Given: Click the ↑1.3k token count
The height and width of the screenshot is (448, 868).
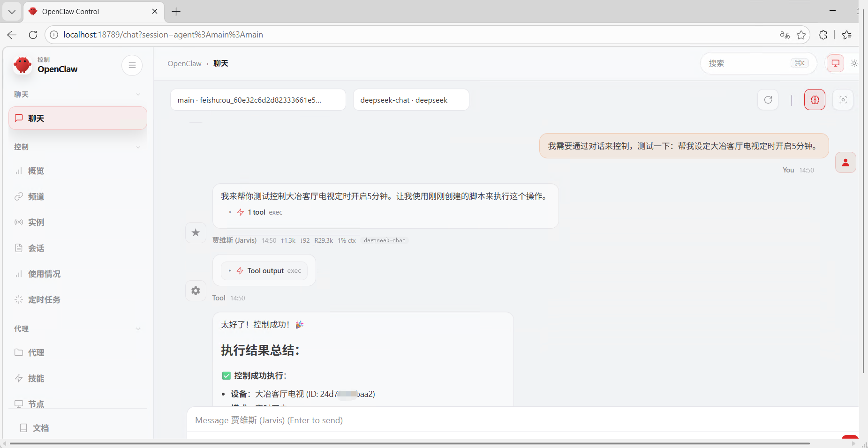Looking at the screenshot, I should click(x=288, y=240).
